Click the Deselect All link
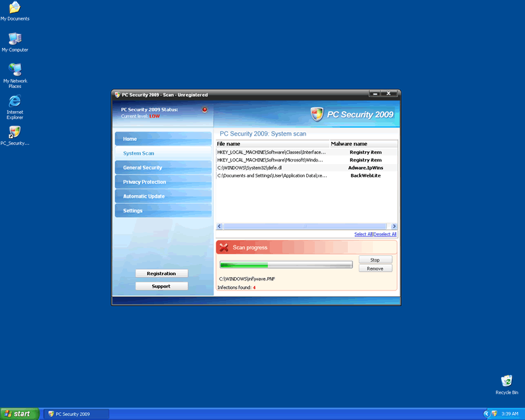 [x=385, y=234]
